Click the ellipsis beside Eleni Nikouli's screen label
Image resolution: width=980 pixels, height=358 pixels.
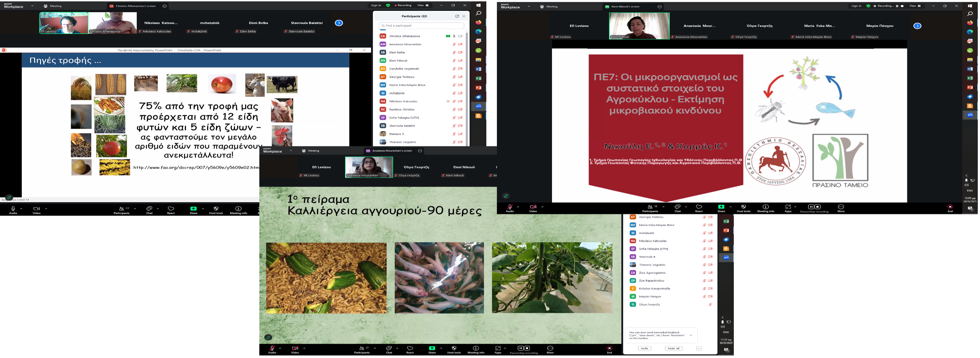[x=659, y=6]
